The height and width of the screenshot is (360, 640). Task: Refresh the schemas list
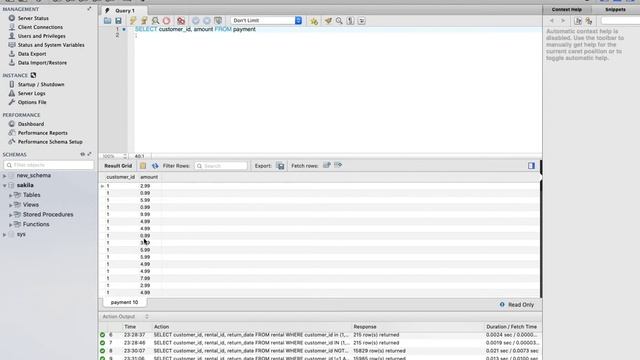82,154
